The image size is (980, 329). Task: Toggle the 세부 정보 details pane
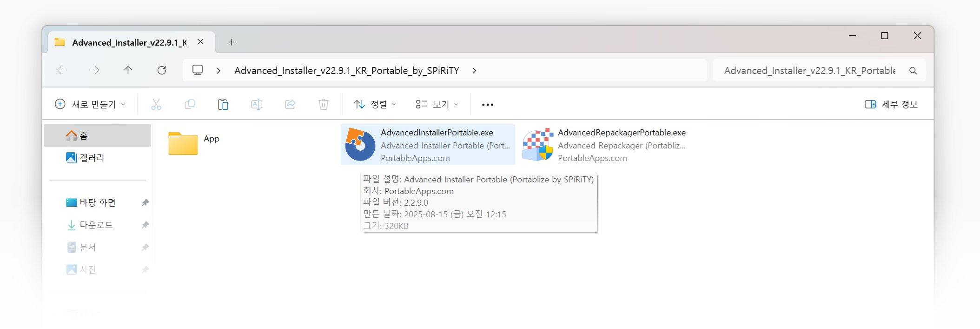point(891,104)
